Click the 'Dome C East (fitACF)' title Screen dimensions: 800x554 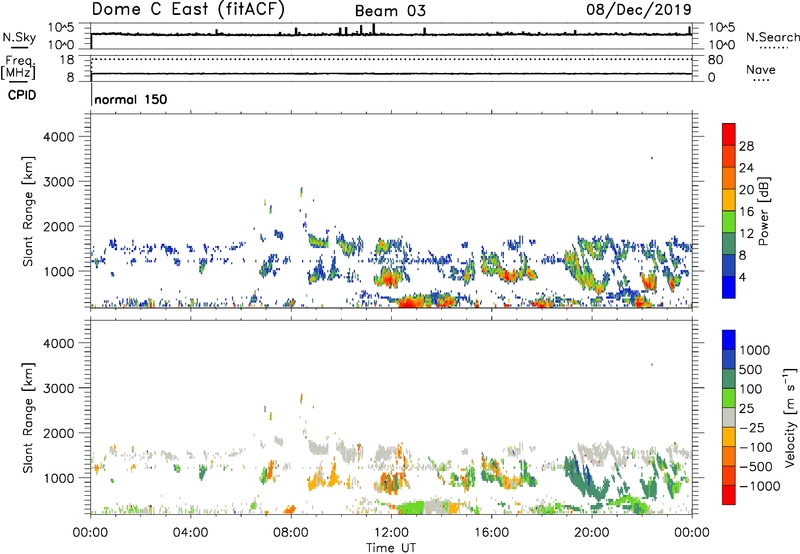(x=188, y=10)
